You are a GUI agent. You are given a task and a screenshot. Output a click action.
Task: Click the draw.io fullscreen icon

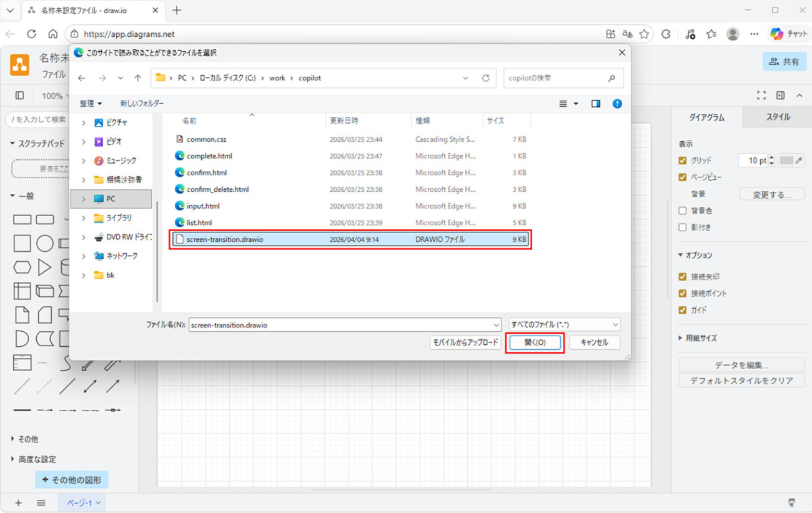pos(761,96)
